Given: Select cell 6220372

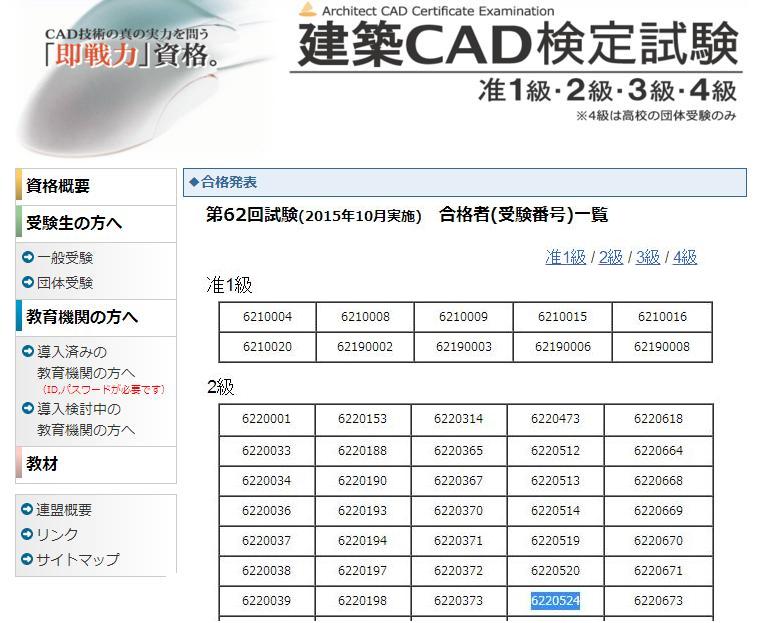Looking at the screenshot, I should [x=459, y=571].
